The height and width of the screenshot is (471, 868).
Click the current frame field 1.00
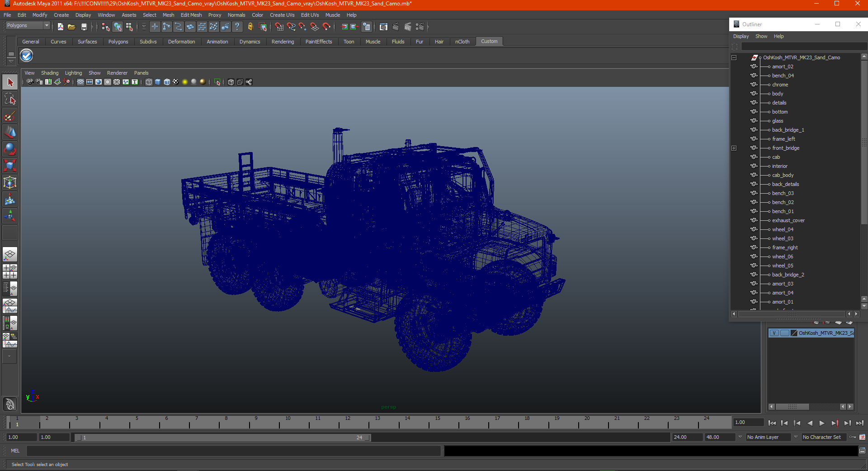[749, 422]
